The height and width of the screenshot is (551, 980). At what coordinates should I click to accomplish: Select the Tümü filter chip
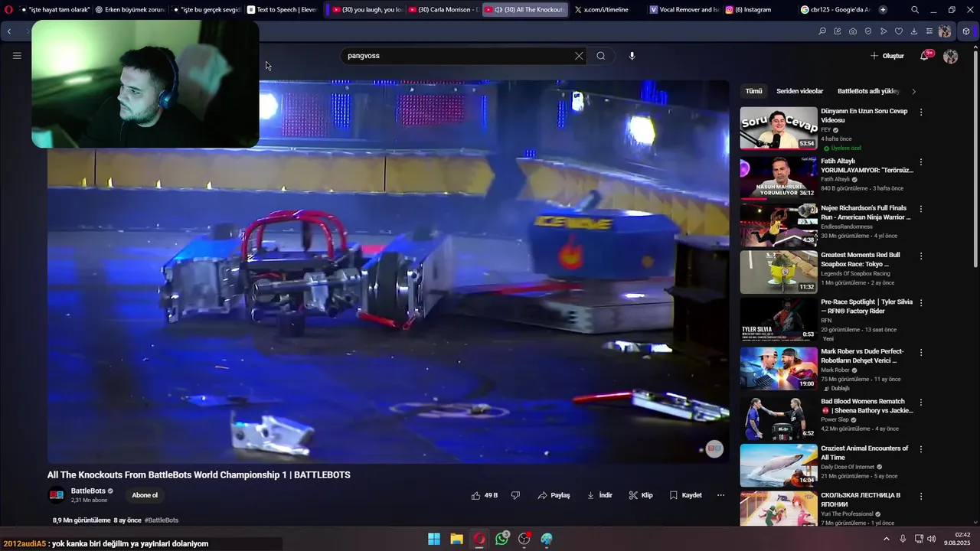pyautogui.click(x=754, y=91)
